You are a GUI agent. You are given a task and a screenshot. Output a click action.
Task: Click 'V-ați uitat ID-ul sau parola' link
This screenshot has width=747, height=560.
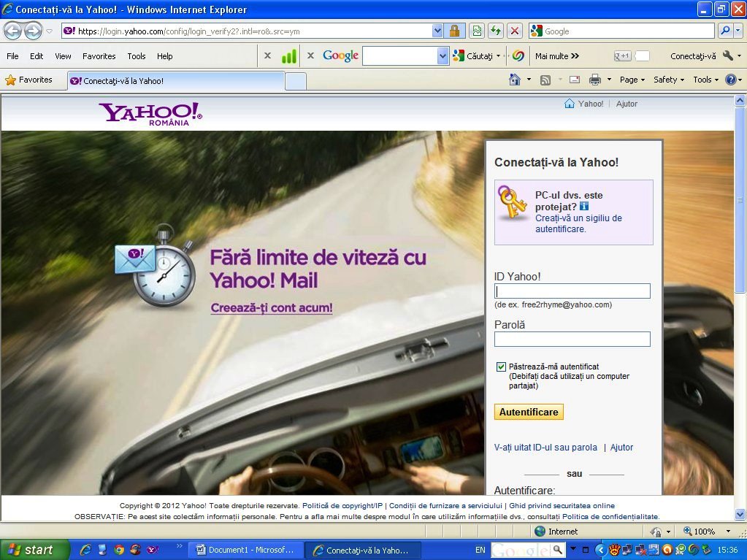click(x=545, y=448)
